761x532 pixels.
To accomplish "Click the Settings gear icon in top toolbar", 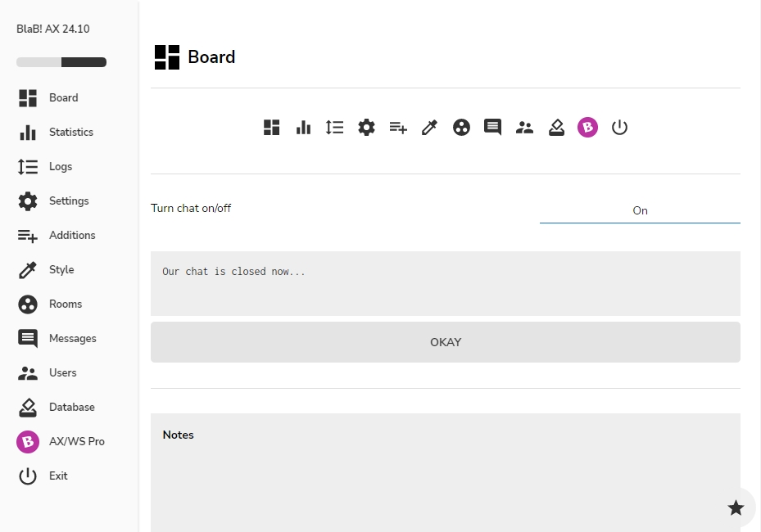I will pyautogui.click(x=366, y=128).
